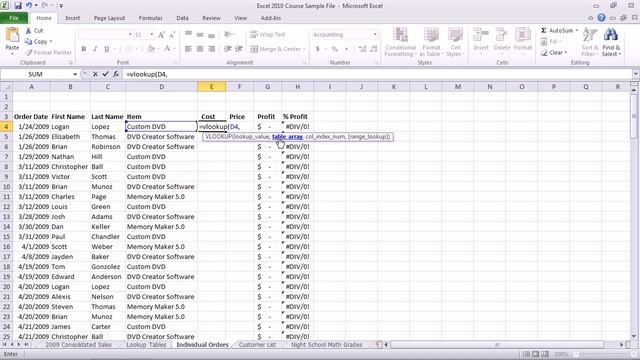Toggle Bold formatting
The height and width of the screenshot is (360, 640).
(x=84, y=49)
